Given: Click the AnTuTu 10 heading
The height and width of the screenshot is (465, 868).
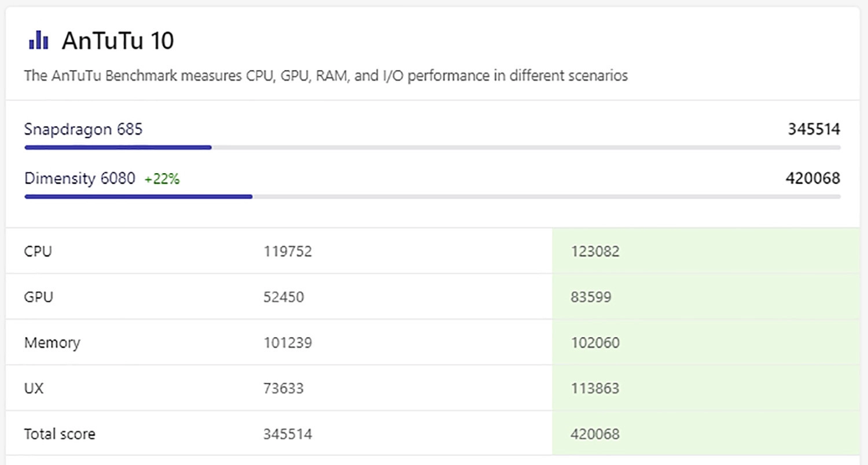Looking at the screenshot, I should coord(117,41).
